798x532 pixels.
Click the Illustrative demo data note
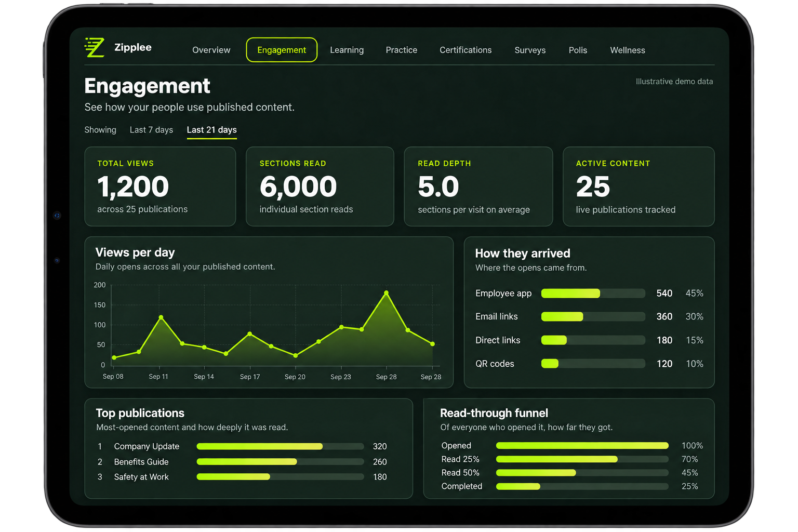(x=674, y=82)
